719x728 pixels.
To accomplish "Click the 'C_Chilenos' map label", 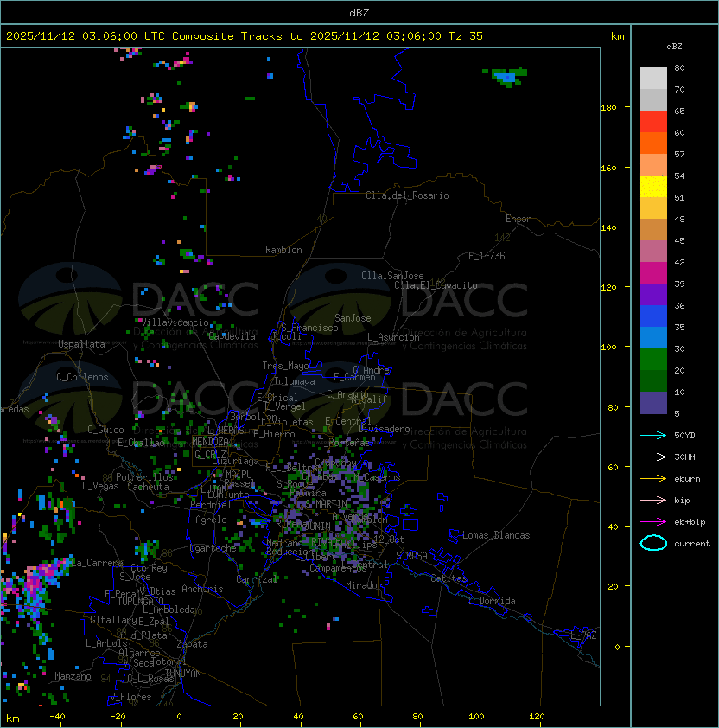I will click(x=82, y=377).
